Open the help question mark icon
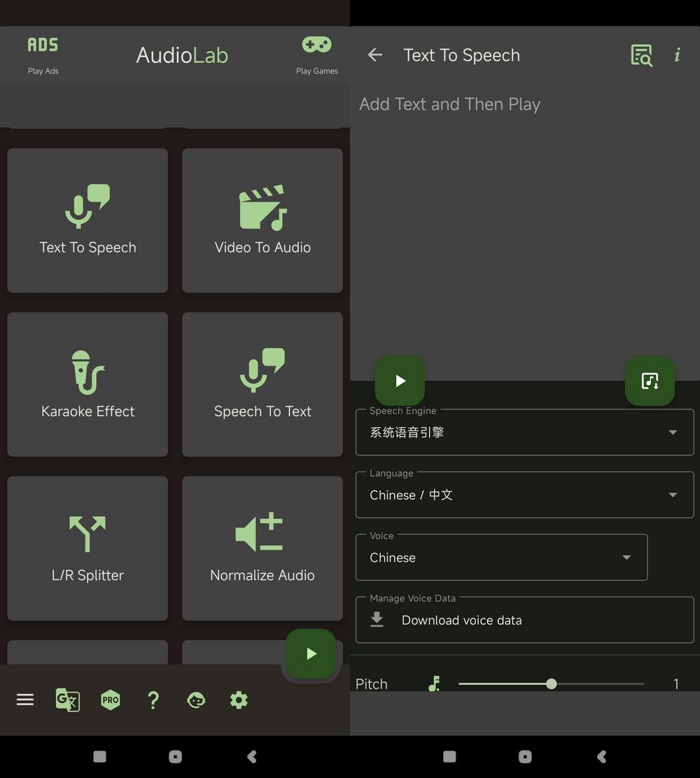Image resolution: width=700 pixels, height=778 pixels. click(x=153, y=700)
